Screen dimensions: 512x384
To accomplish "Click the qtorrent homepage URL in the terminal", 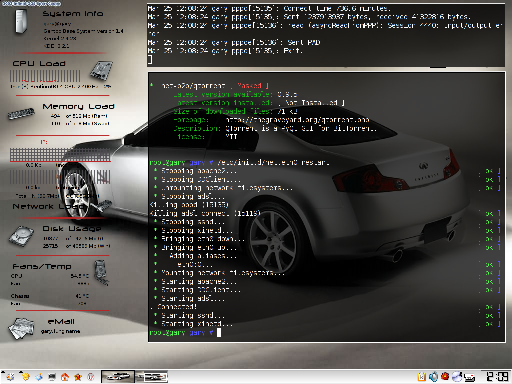I will 297,120.
